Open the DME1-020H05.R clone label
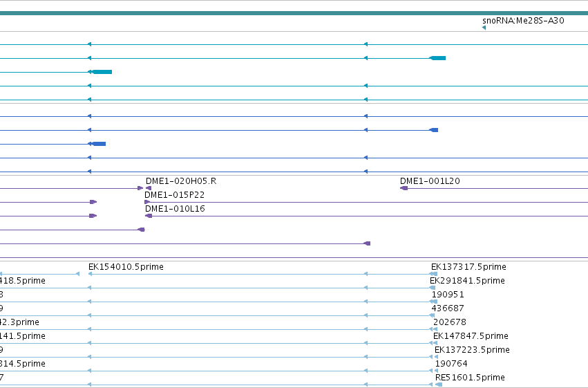Viewport: 588px width, 388px height. [x=181, y=181]
